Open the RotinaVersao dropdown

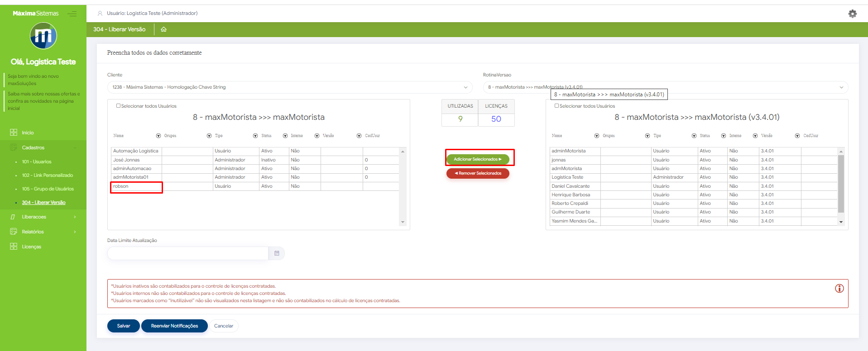(x=665, y=87)
